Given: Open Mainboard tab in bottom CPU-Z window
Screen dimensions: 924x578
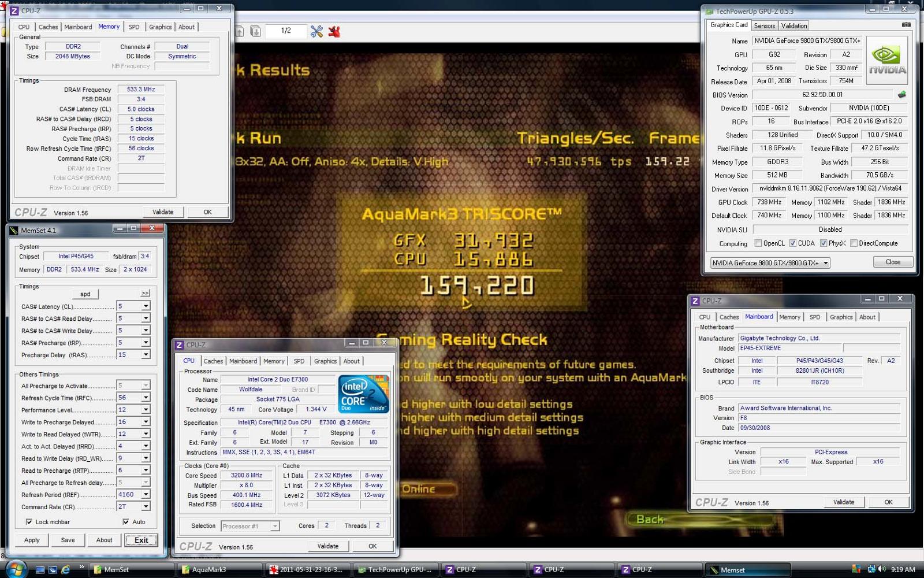Looking at the screenshot, I should click(243, 361).
